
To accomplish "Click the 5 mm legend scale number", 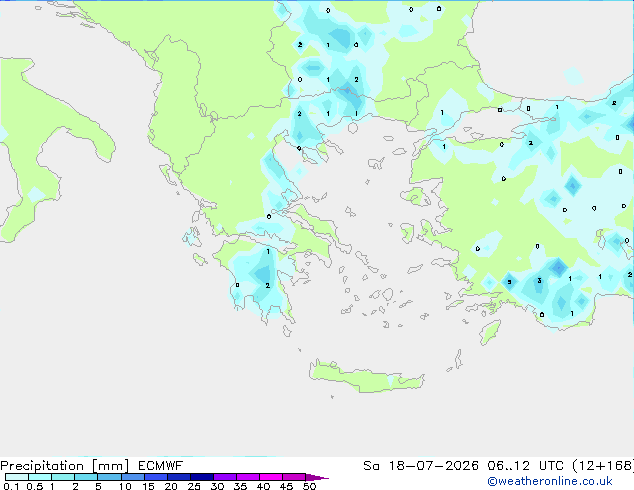I will 98,486.
